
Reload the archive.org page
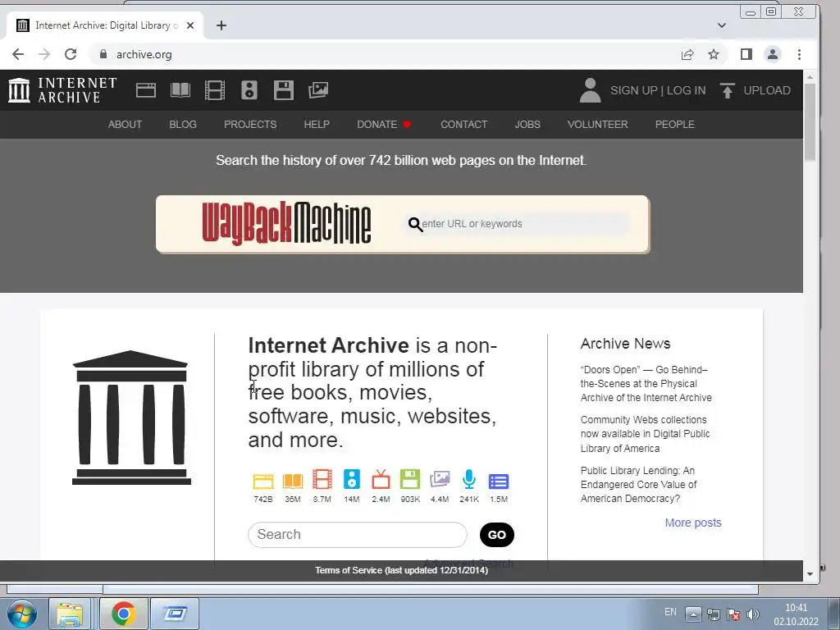(x=71, y=54)
